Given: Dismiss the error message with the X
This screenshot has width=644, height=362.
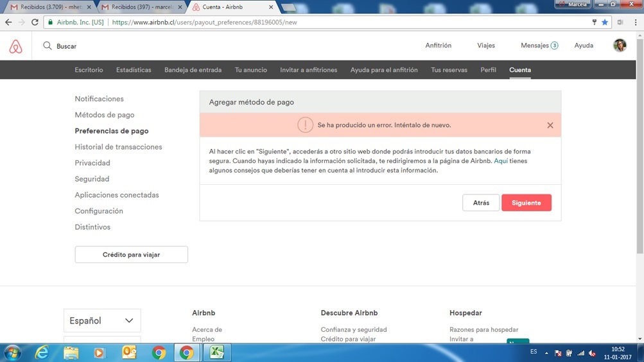Looking at the screenshot, I should coord(550,125).
